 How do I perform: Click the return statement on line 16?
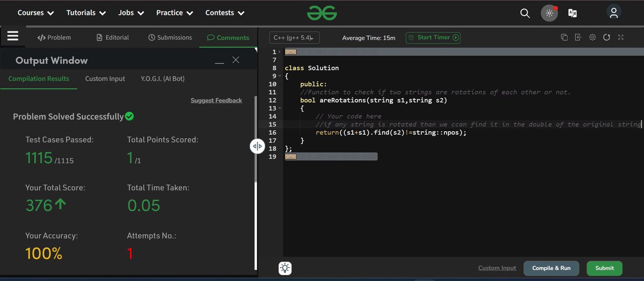(x=391, y=133)
